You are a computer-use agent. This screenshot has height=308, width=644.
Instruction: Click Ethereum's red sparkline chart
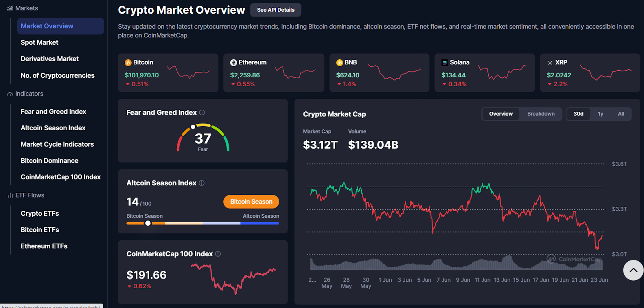point(295,72)
